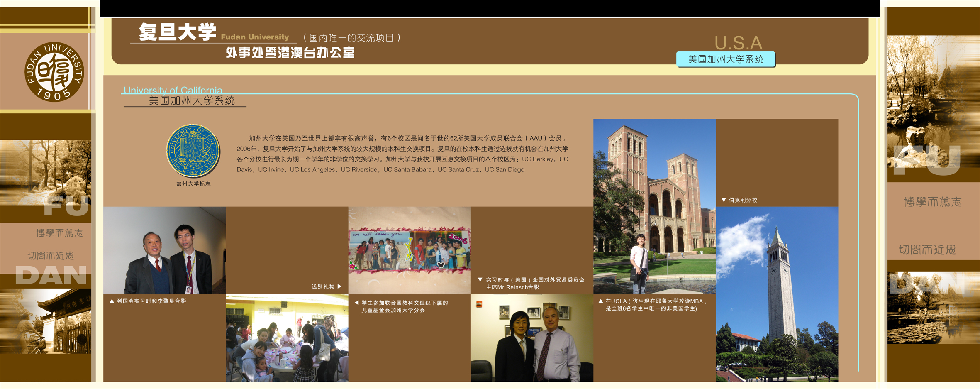Click the triangle before 在UCLA caption
Screen dimensions: 980x389
point(600,301)
